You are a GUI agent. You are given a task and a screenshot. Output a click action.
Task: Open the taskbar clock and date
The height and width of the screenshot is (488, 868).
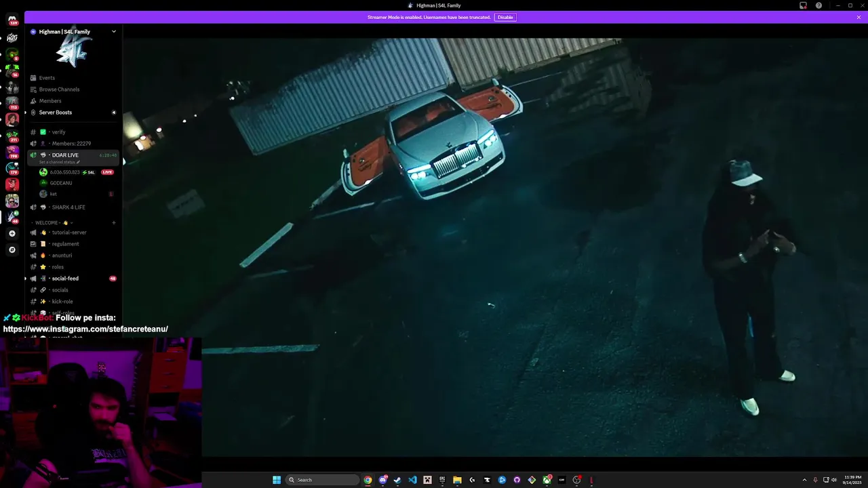(x=853, y=480)
